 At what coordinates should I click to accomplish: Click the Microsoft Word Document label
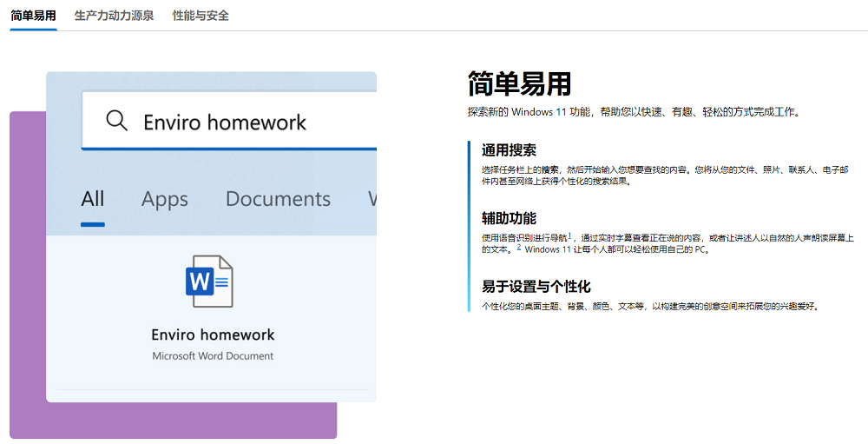(213, 355)
